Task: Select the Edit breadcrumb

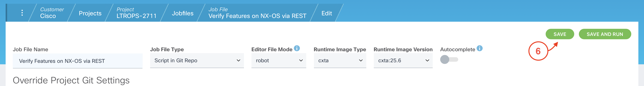Action: coord(327,13)
